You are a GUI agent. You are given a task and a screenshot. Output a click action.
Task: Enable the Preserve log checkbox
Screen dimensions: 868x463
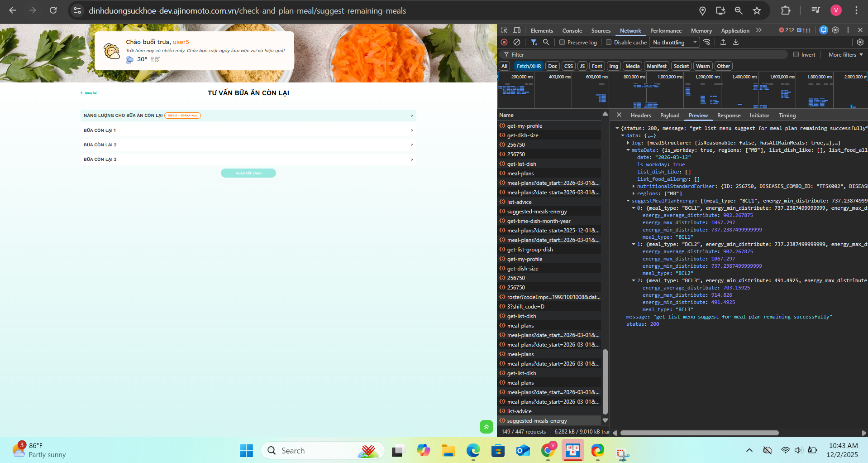[x=562, y=42]
